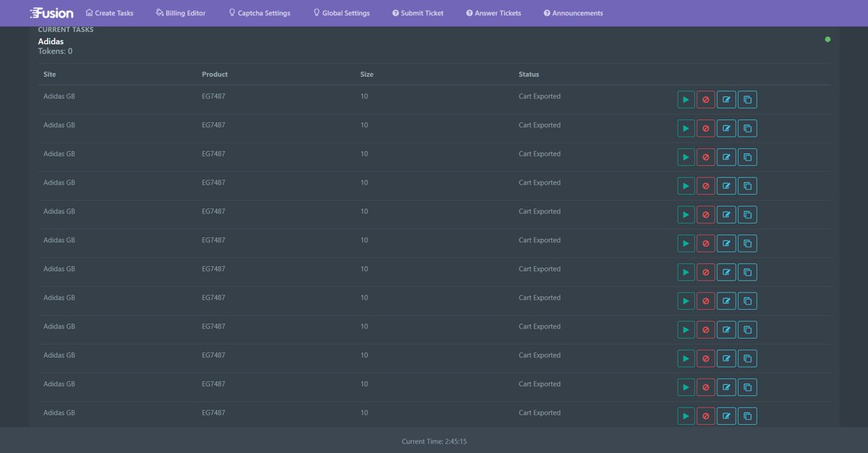Start the seventh task row
The image size is (868, 453).
(x=686, y=272)
